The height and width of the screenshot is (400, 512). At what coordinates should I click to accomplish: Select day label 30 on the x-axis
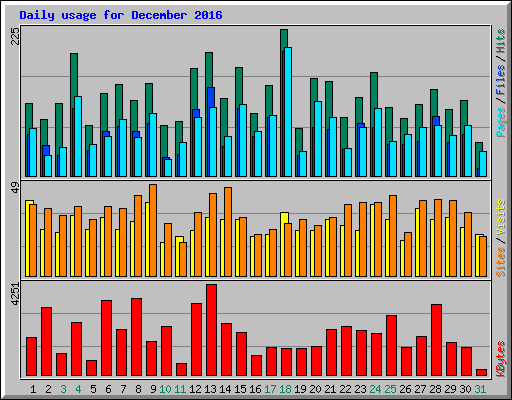point(465,389)
